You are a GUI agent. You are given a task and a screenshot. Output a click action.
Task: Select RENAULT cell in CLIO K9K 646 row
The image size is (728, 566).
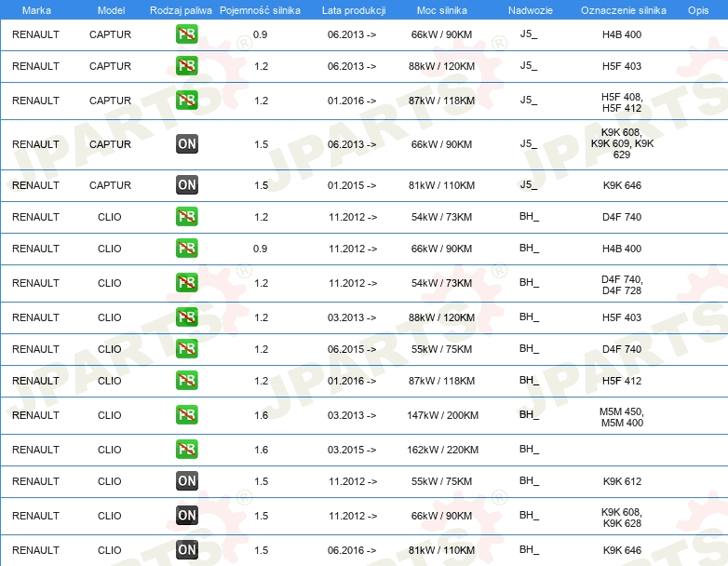[35, 550]
